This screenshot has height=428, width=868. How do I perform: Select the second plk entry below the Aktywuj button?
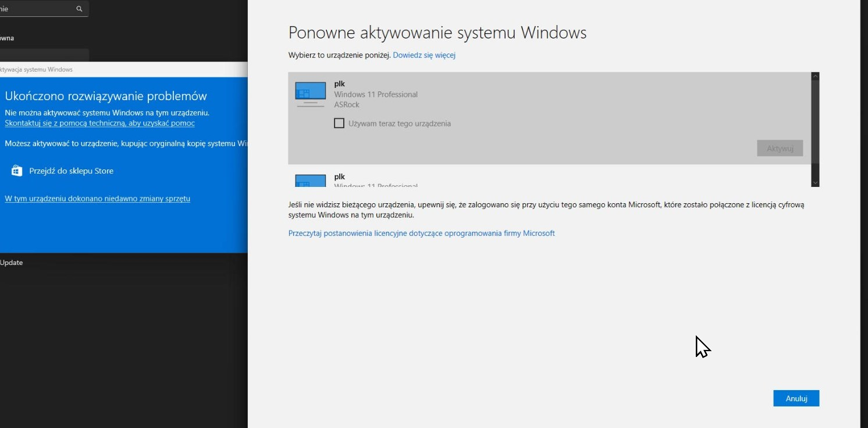(x=549, y=176)
